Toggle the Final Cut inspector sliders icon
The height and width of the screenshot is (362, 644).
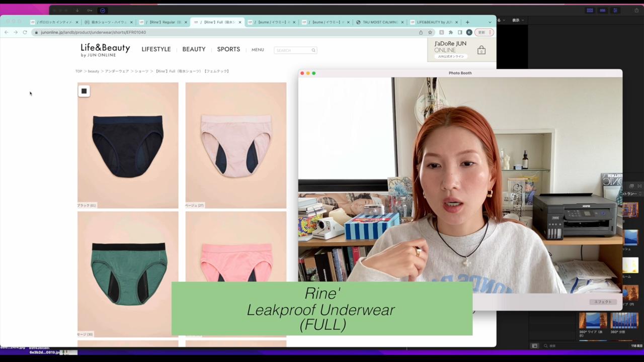coord(615,11)
